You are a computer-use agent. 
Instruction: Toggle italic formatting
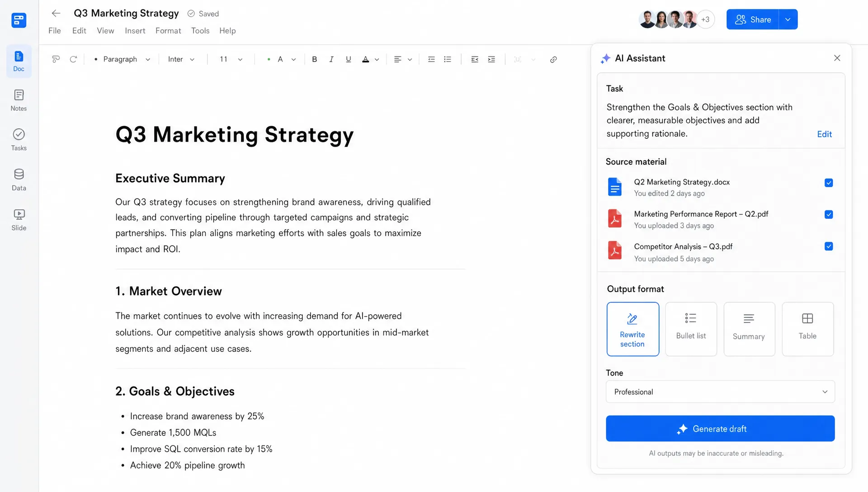coord(331,59)
